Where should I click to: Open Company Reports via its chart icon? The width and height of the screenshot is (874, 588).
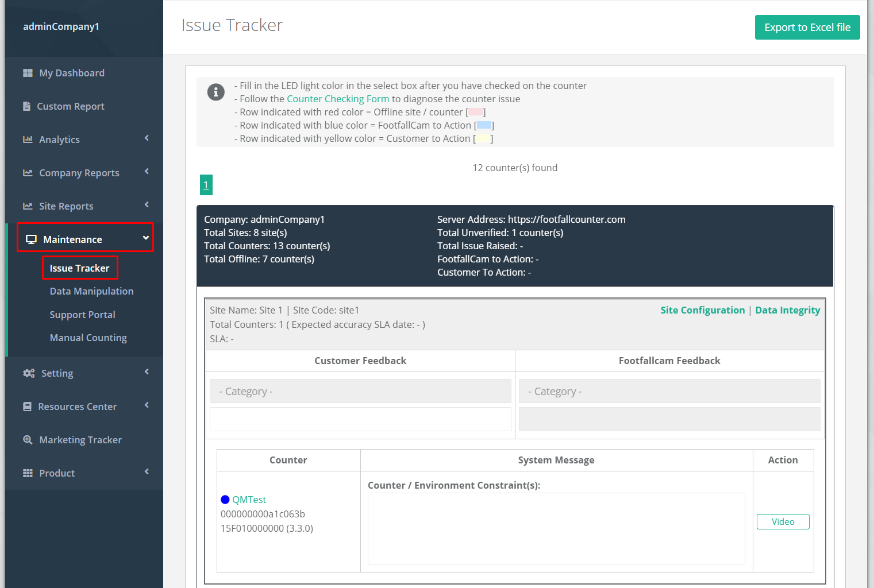tap(26, 172)
